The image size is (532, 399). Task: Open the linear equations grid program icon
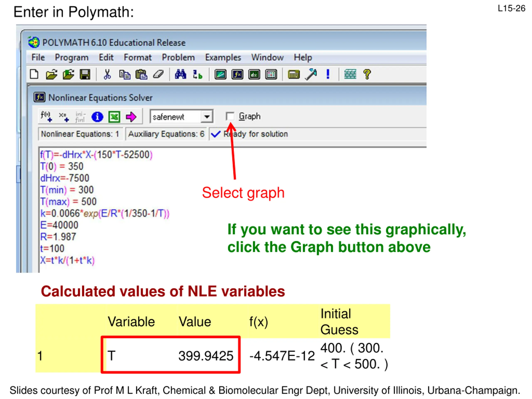pos(271,75)
